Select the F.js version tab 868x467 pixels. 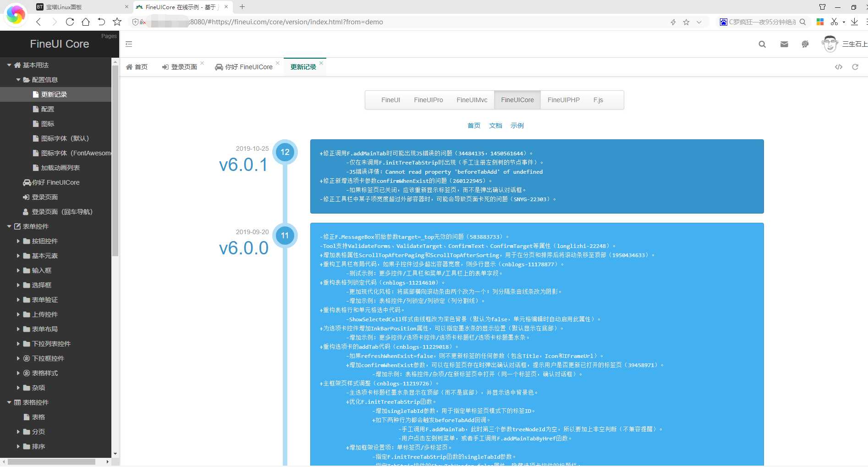(x=598, y=100)
